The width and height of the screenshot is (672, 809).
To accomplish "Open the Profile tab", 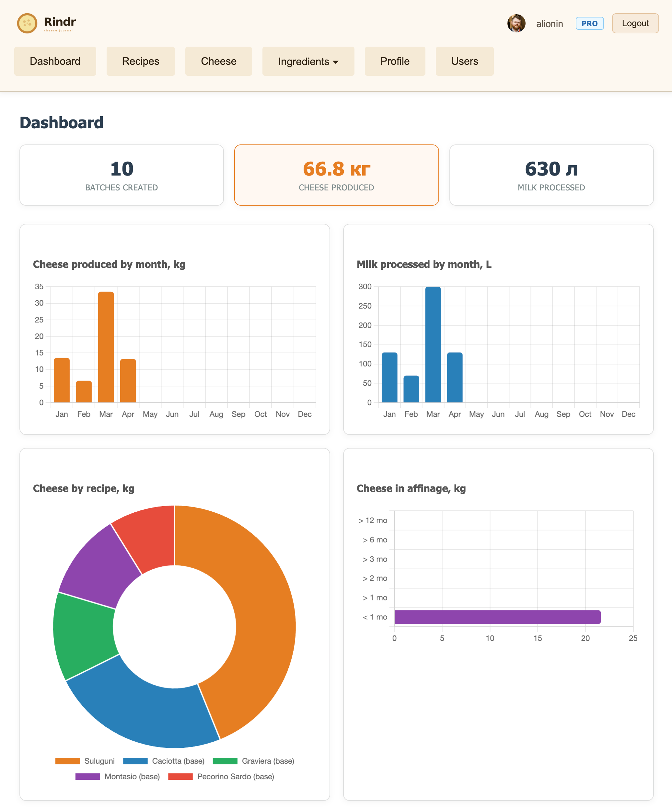I will click(395, 61).
